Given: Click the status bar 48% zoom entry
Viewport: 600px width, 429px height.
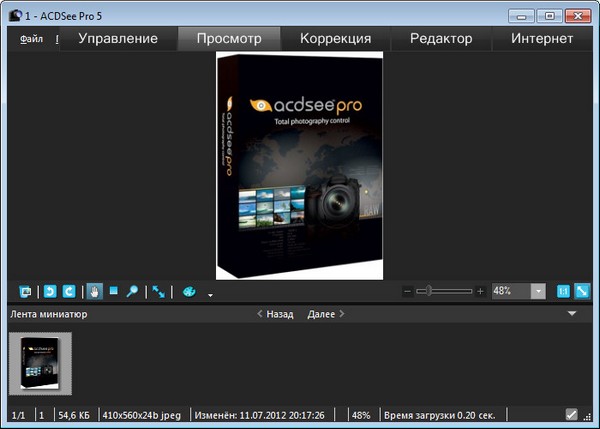Looking at the screenshot, I should [x=361, y=415].
